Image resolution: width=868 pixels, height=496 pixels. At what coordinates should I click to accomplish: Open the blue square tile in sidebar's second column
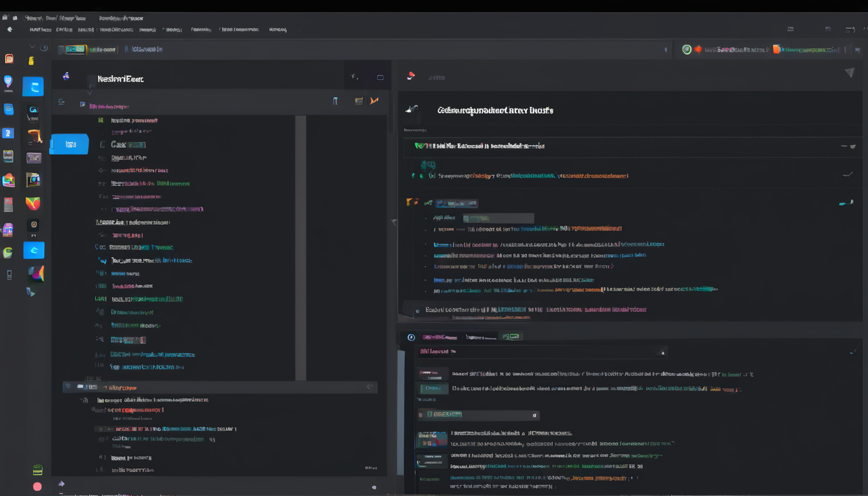pyautogui.click(x=34, y=87)
